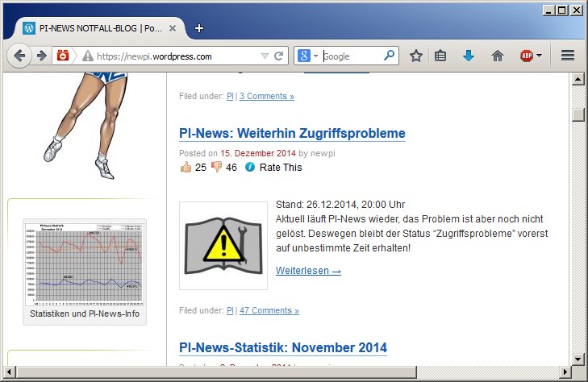The image size is (588, 382).
Task: Open the Firefox hamburger menu
Action: [x=568, y=56]
